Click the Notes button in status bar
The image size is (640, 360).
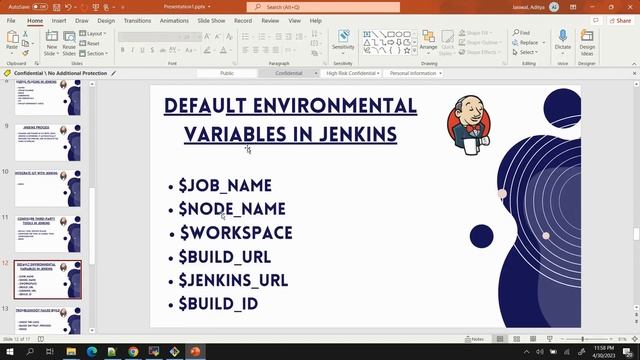474,339
